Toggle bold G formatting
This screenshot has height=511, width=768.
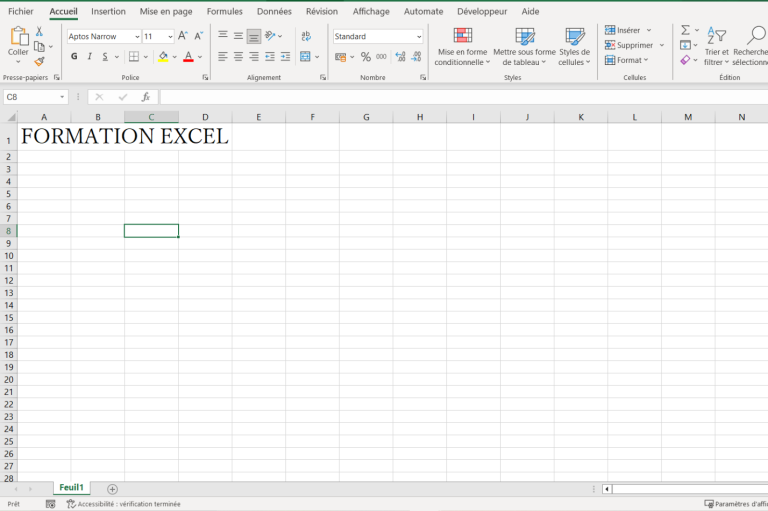[74, 57]
